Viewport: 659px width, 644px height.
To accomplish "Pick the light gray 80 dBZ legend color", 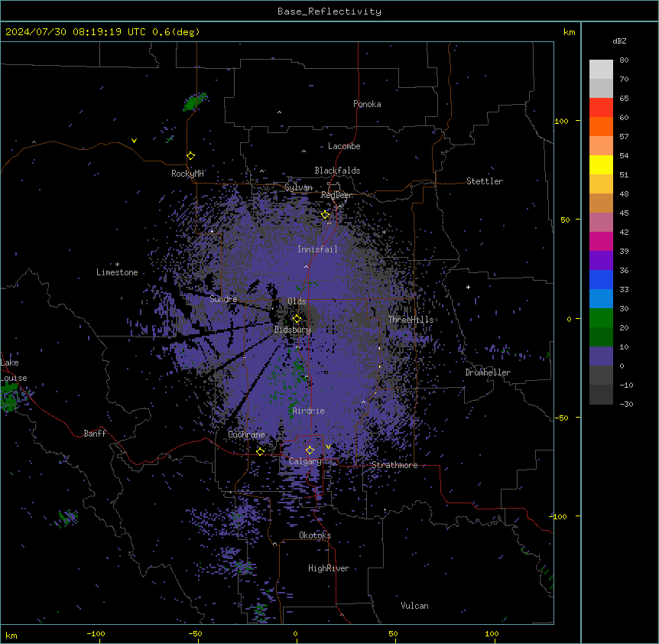I will coord(601,70).
